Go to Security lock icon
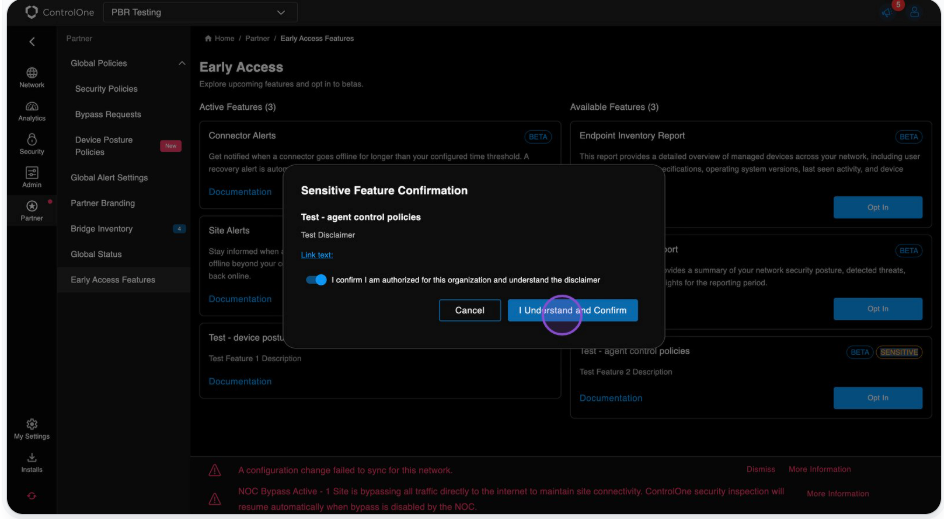 coord(32,144)
